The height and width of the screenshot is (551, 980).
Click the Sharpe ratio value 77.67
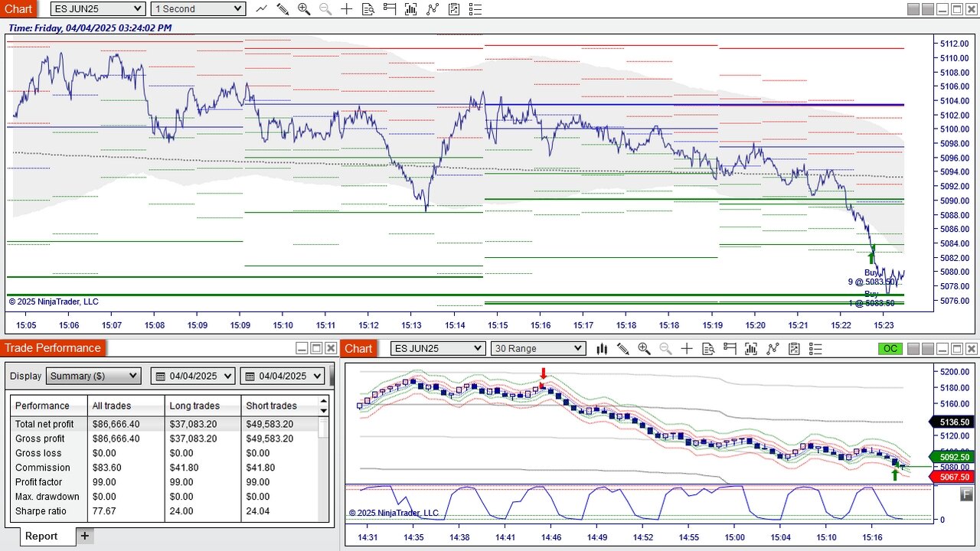coord(104,511)
